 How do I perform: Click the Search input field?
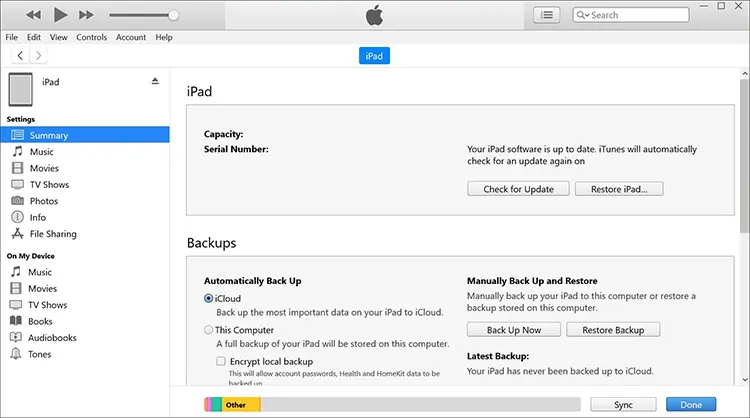pos(631,15)
